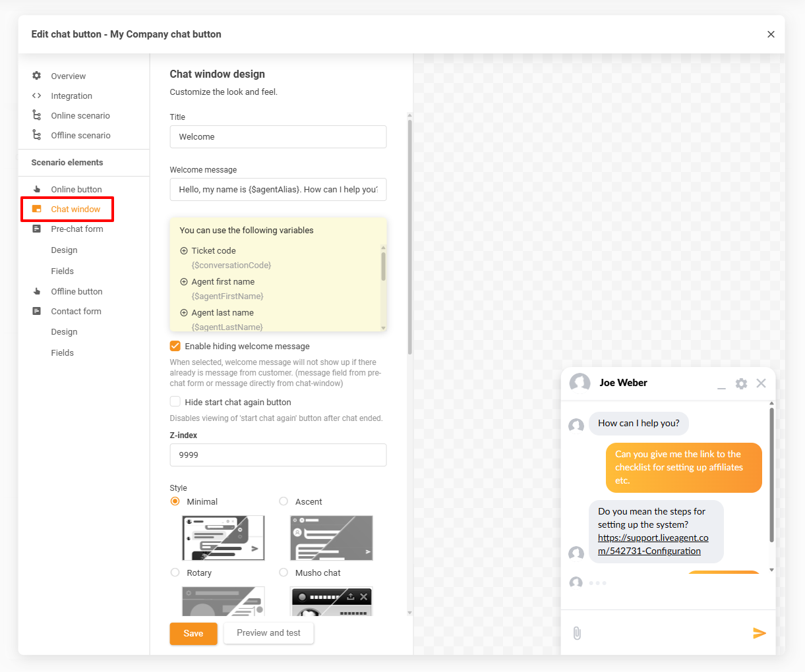Expand the Agent first name variable
This screenshot has width=805, height=672.
tap(184, 282)
